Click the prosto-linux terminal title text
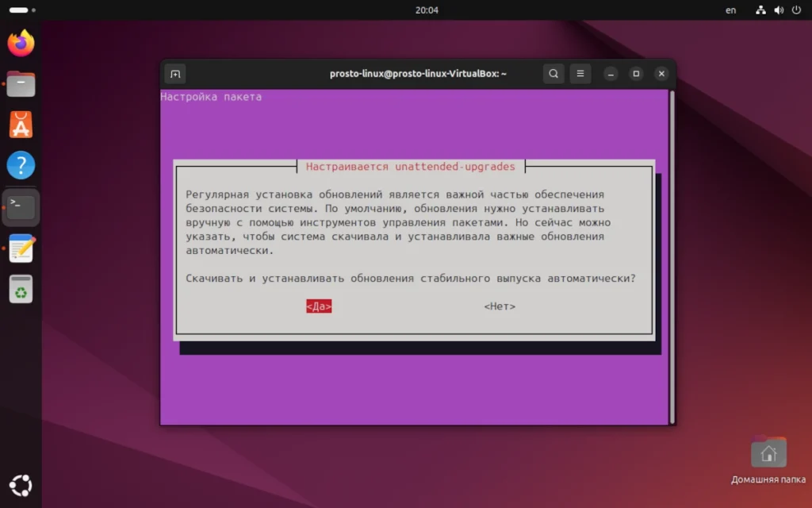Image resolution: width=812 pixels, height=508 pixels. click(418, 74)
